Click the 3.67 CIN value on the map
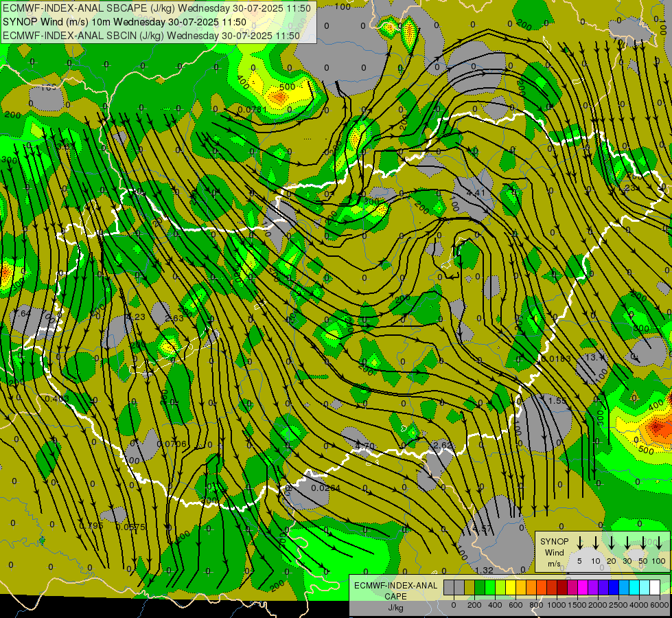Screen dimensions: 672x618 click(x=66, y=146)
